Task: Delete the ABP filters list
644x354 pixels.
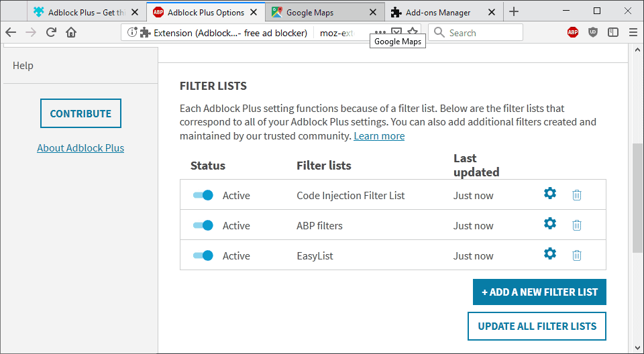Action: click(x=577, y=225)
